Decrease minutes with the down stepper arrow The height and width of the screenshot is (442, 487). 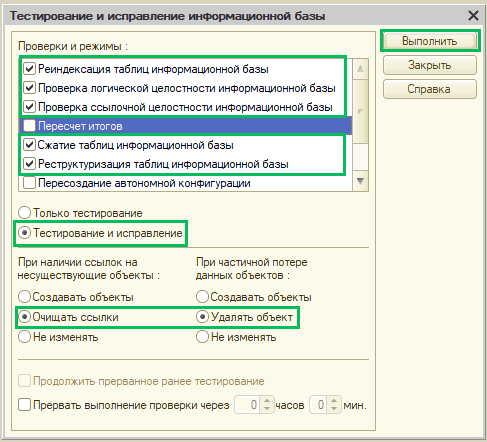(334, 409)
